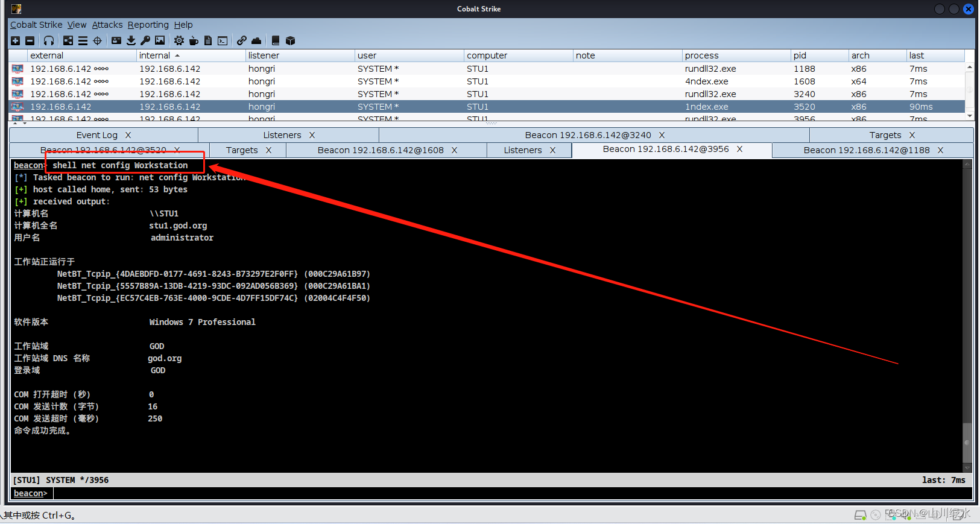980x524 pixels.
Task: Close the Beacon 192.168.6.142@1188 tab
Action: pos(940,150)
